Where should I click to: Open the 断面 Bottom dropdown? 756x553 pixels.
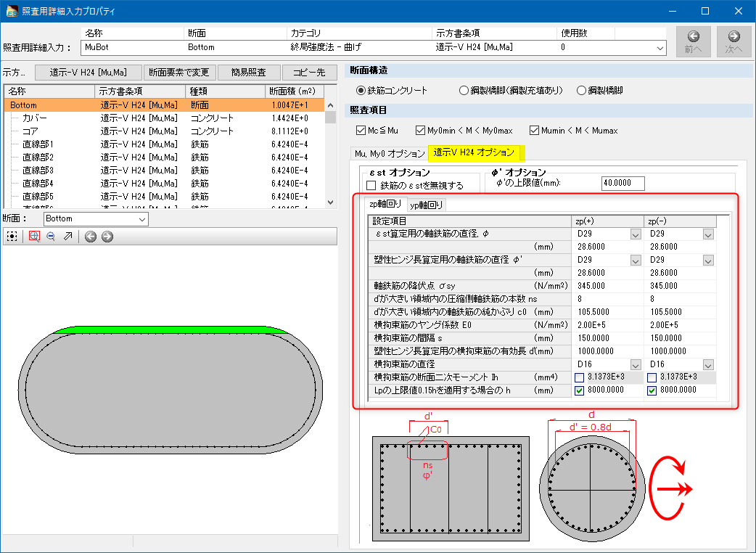pyautogui.click(x=142, y=219)
